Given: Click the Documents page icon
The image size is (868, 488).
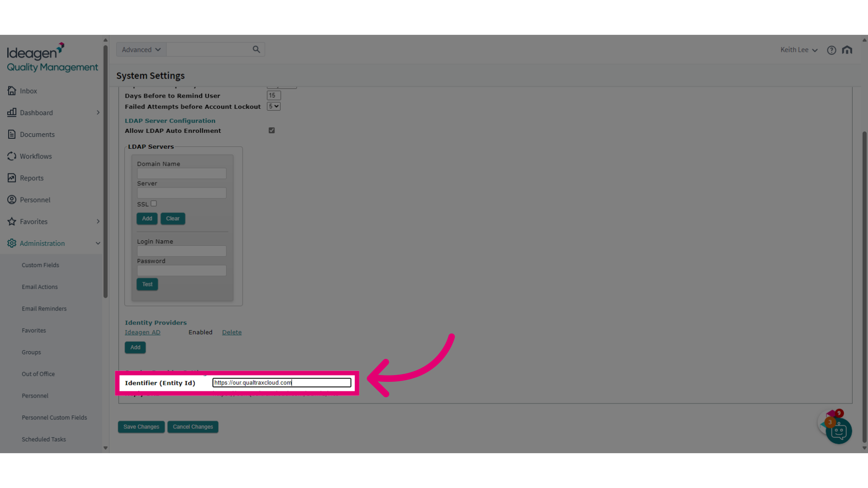Looking at the screenshot, I should (12, 134).
